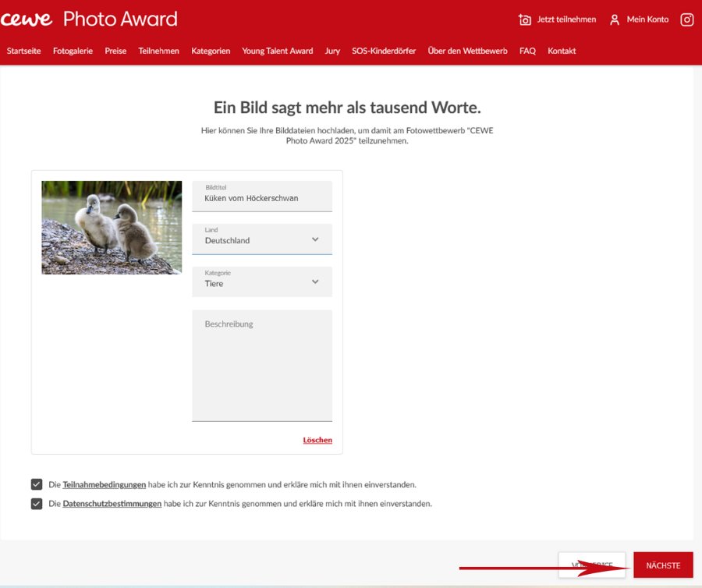Image resolution: width=702 pixels, height=588 pixels.
Task: Select the swan chicks photo thumbnail
Action: pos(112,228)
